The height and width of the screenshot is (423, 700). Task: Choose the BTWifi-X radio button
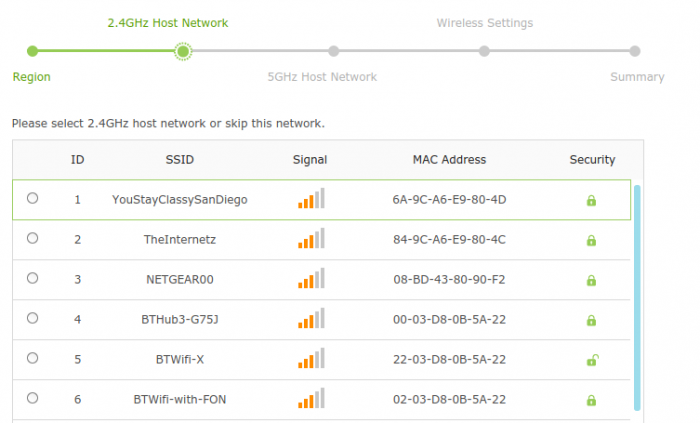click(x=32, y=358)
